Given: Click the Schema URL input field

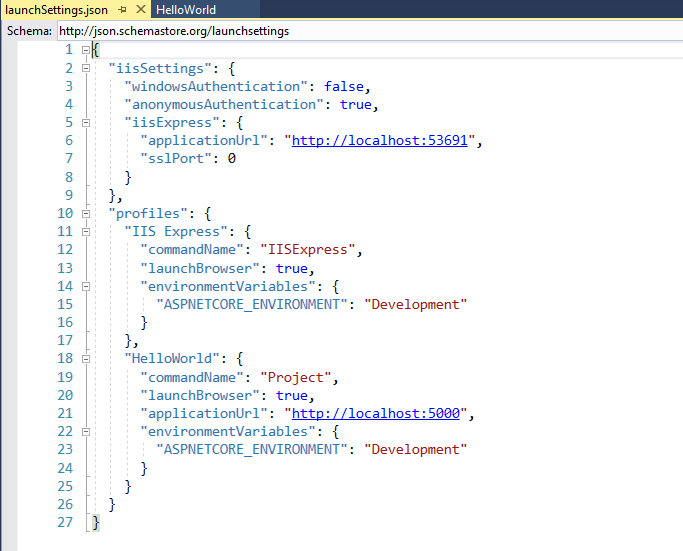Looking at the screenshot, I should coord(360,31).
